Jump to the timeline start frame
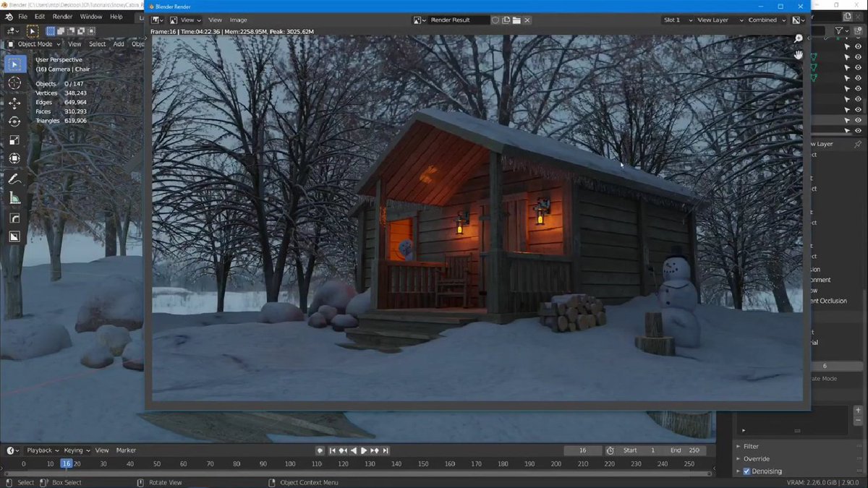The image size is (868, 488). pos(332,450)
